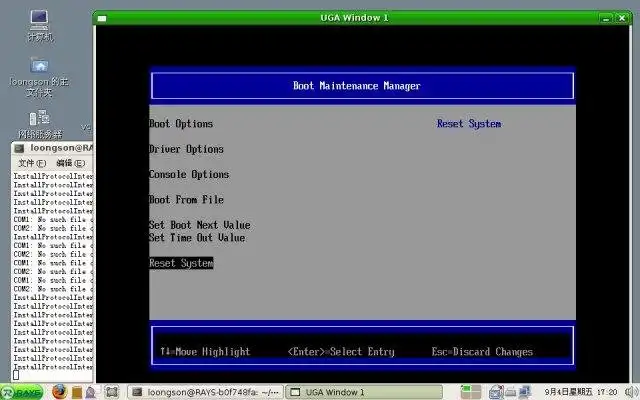This screenshot has width=640, height=400.
Task: Switch to the loongson@RAYS terminal taskbar entry
Action: coord(206,392)
